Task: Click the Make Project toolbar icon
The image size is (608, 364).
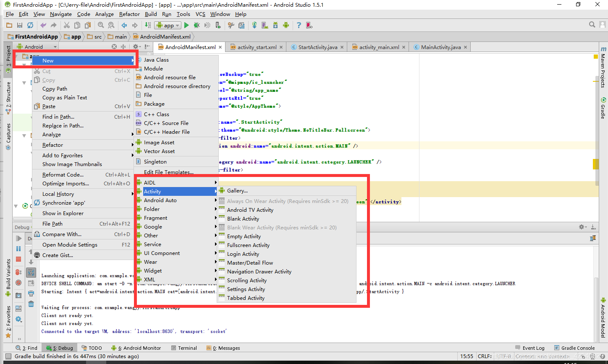Action: click(147, 25)
